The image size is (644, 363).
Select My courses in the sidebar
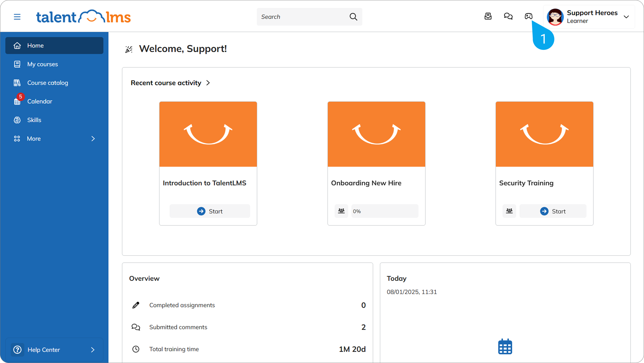[x=42, y=64]
